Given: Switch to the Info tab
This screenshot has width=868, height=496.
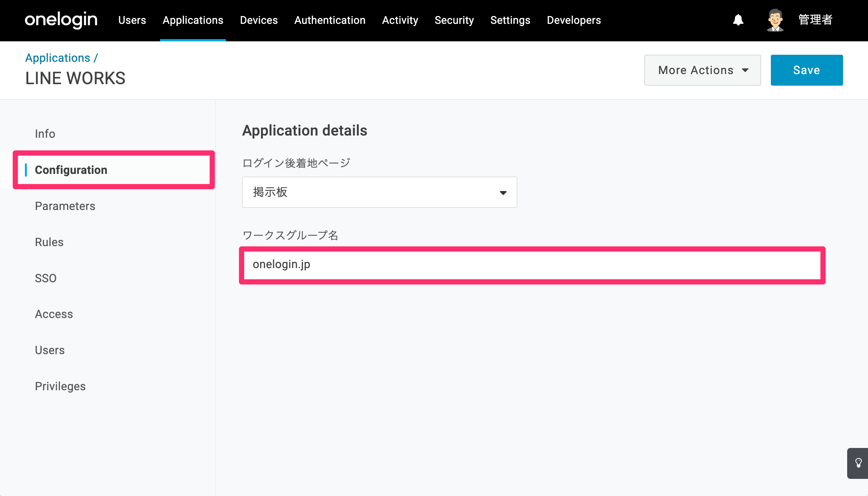Looking at the screenshot, I should click(x=45, y=134).
